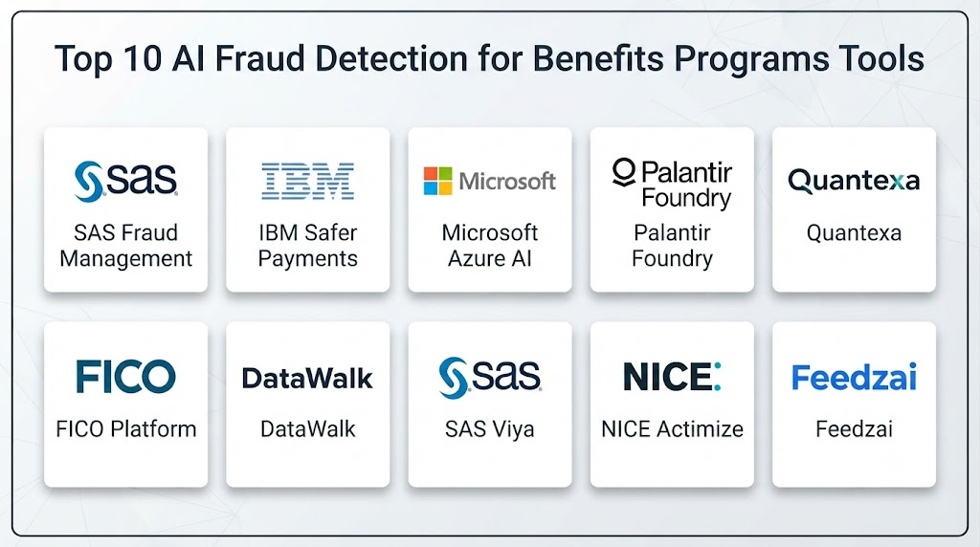This screenshot has height=547, width=980.
Task: Click the Quantexa logo
Action: (854, 181)
